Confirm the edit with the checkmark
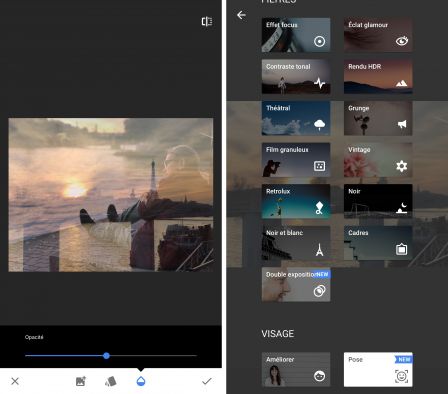448x394 pixels. [207, 381]
